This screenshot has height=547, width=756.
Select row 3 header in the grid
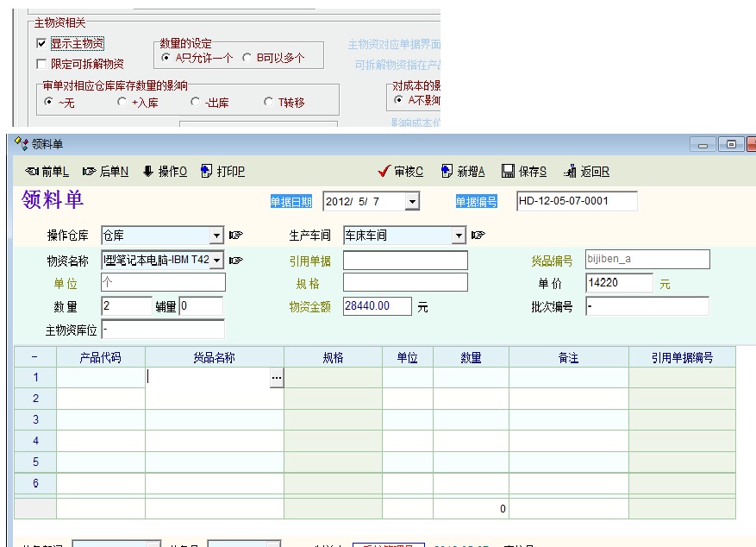35,420
